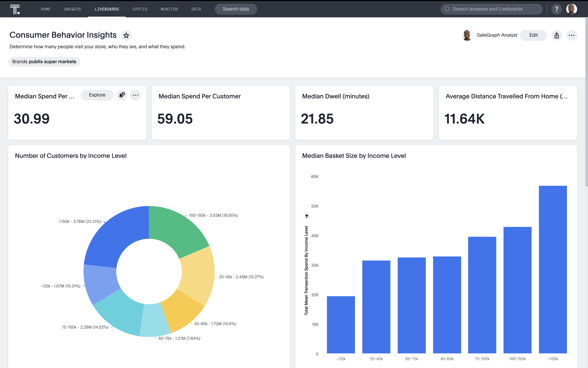
Task: Open the Search data button
Action: point(236,9)
